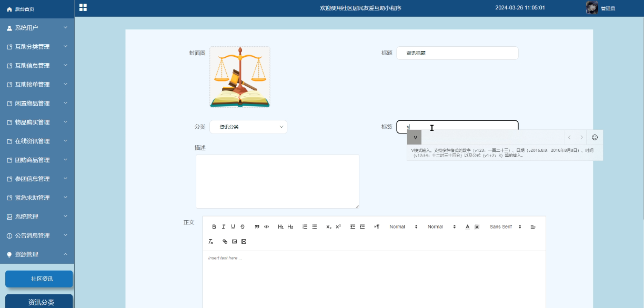Open the Sans Serif font dropdown

(506, 227)
